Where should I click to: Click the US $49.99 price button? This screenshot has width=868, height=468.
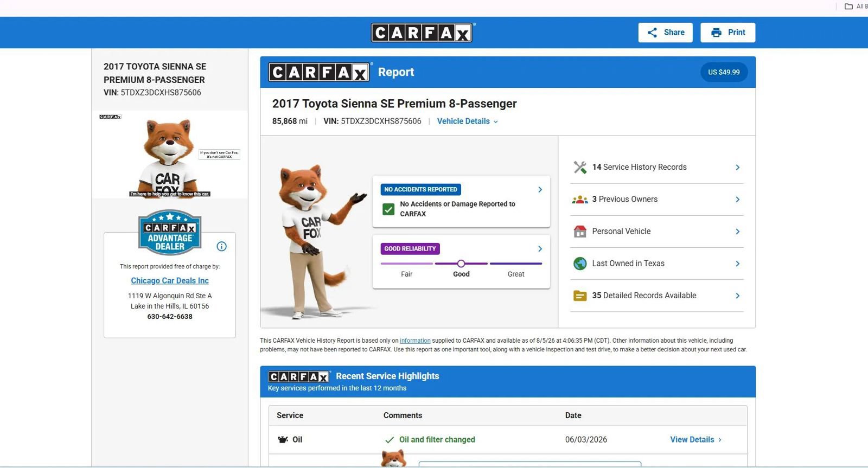point(724,72)
